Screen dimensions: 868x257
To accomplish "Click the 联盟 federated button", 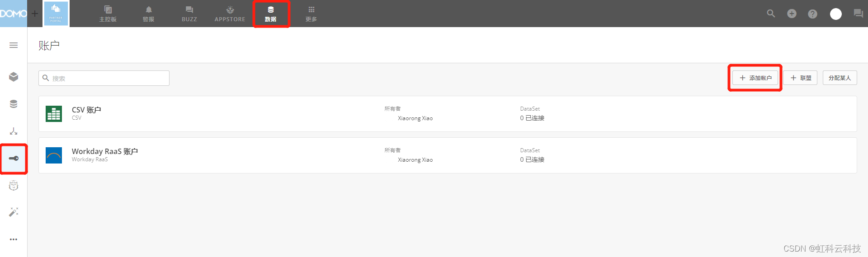I will [x=800, y=78].
